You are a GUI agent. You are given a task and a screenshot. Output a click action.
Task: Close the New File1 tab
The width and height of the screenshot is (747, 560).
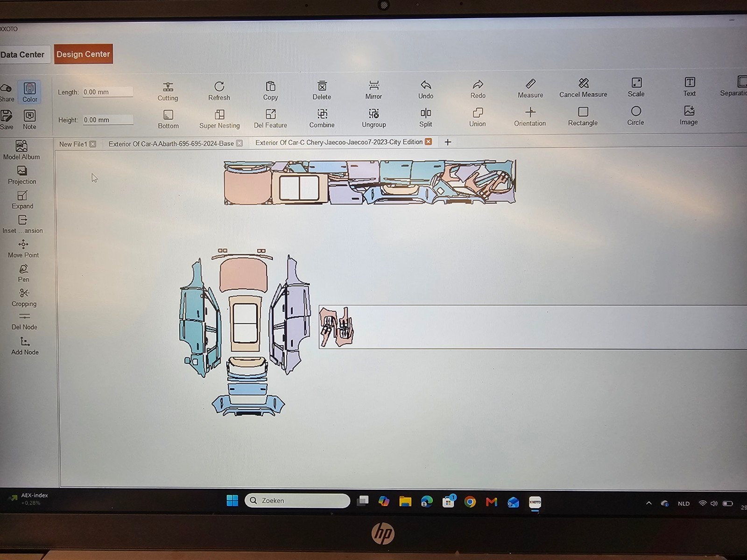[x=92, y=144]
